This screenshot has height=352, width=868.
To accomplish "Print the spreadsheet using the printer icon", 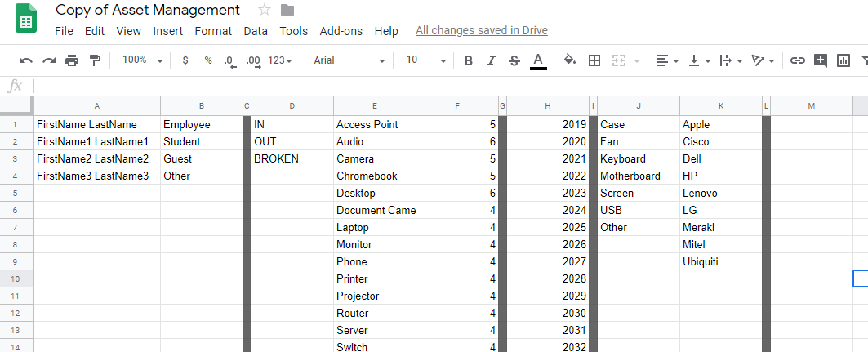I will [72, 60].
